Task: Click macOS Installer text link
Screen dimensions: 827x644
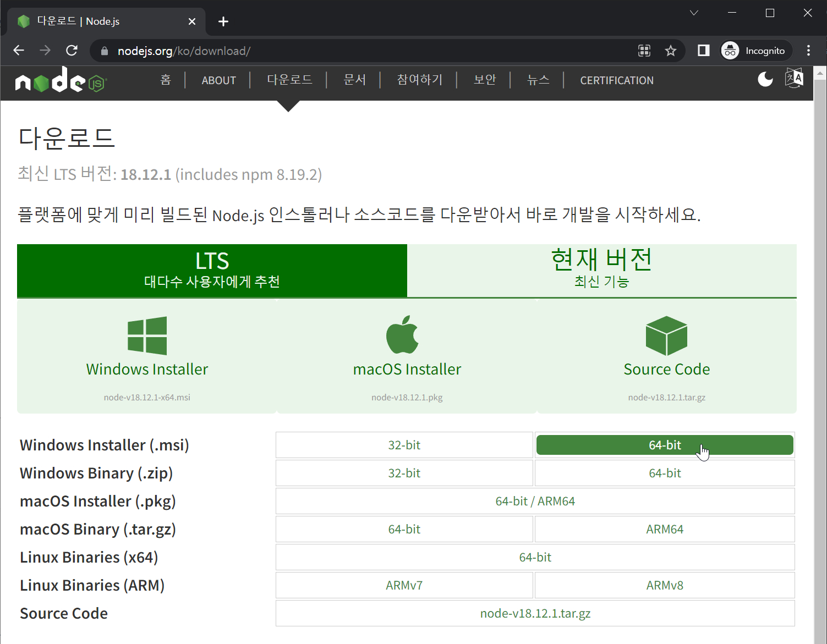Action: [x=407, y=369]
